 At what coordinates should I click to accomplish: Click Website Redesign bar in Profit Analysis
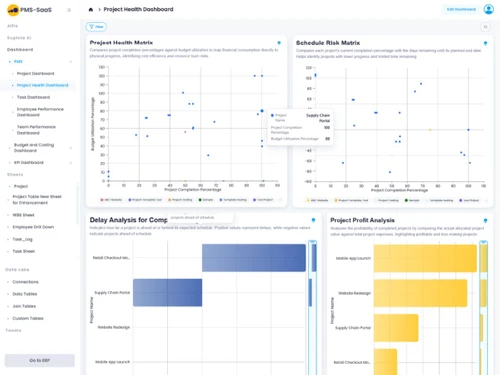pyautogui.click(x=420, y=293)
